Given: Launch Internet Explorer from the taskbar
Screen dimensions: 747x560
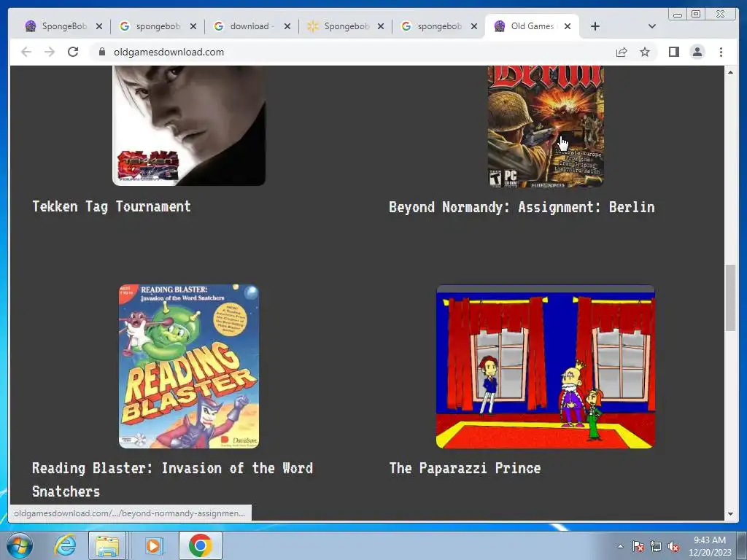Looking at the screenshot, I should point(65,545).
